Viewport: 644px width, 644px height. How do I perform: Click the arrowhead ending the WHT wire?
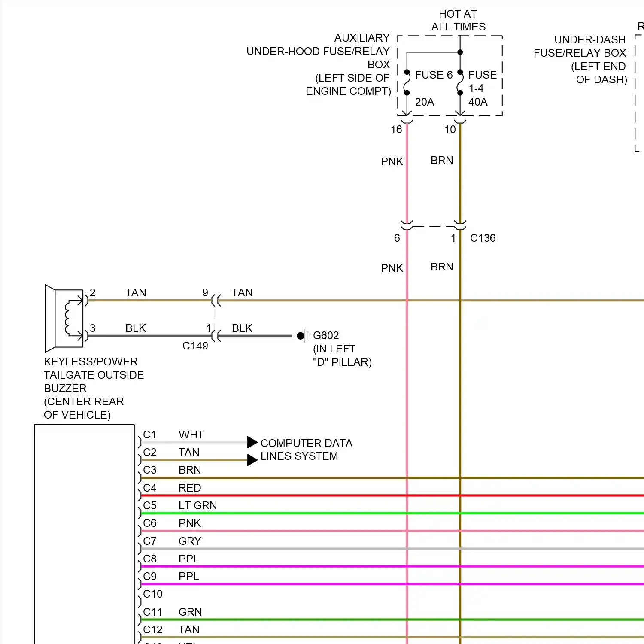[x=252, y=442]
